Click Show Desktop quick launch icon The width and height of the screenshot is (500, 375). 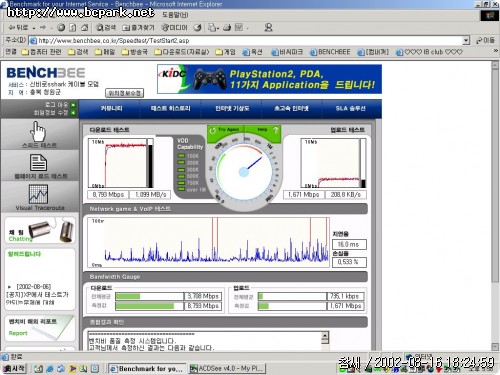pos(39,369)
